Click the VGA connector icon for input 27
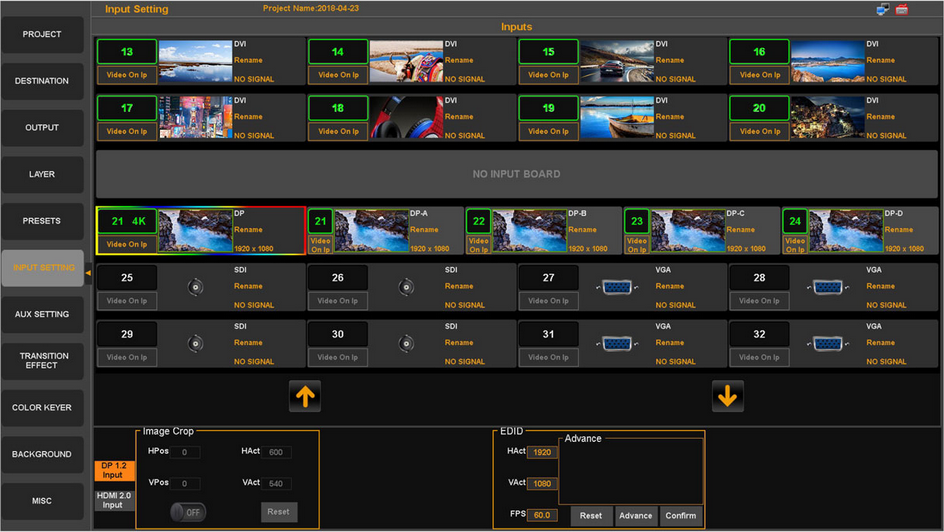Image resolution: width=944 pixels, height=532 pixels. click(x=617, y=287)
